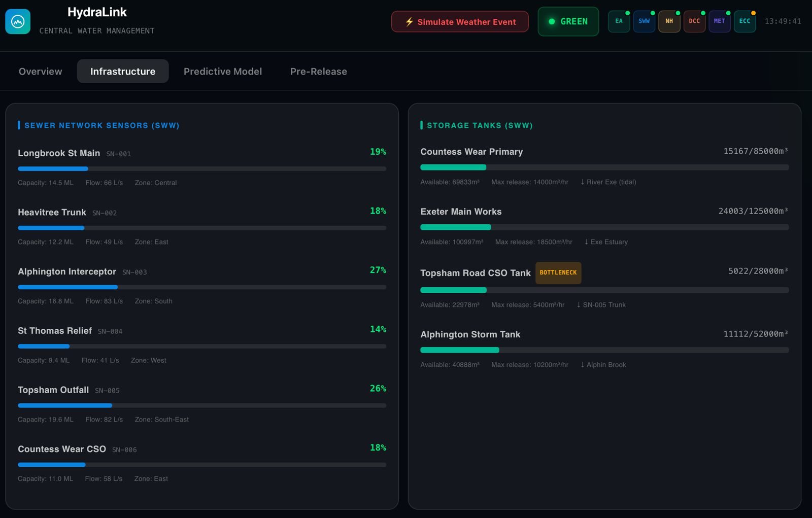Click the Heavitree Trunk level bar
Viewport: 812px width, 518px height.
[202, 228]
